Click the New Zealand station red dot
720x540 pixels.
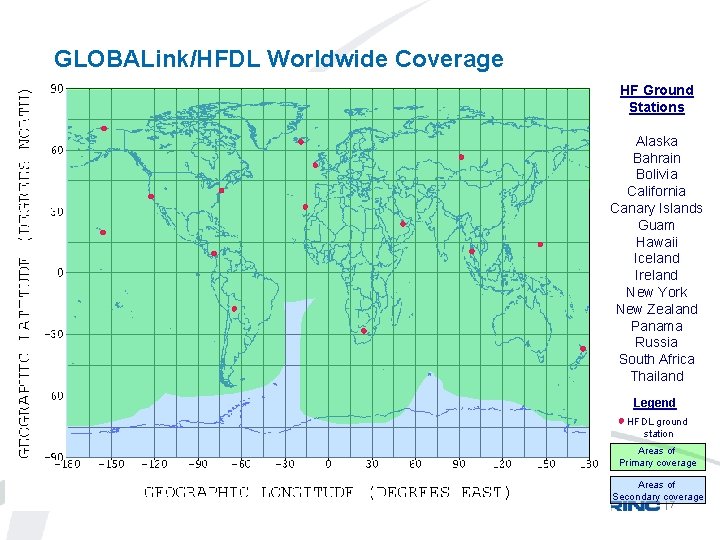click(x=583, y=349)
